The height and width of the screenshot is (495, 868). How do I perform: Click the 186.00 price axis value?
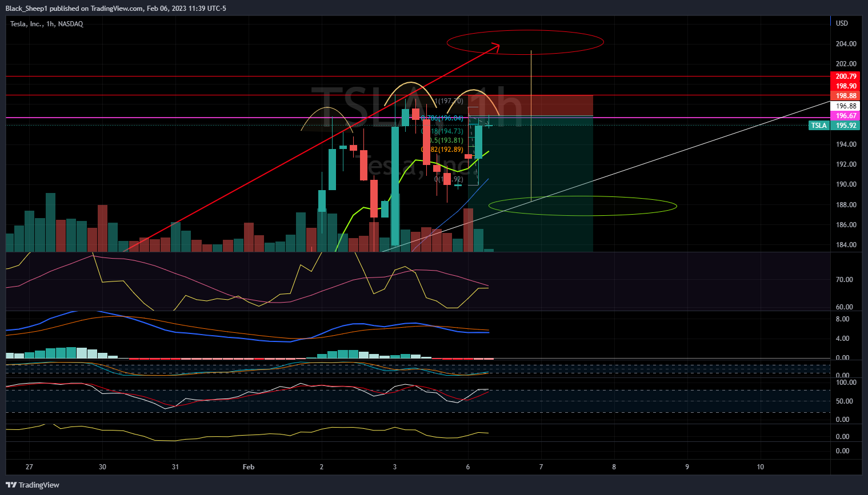pyautogui.click(x=846, y=225)
